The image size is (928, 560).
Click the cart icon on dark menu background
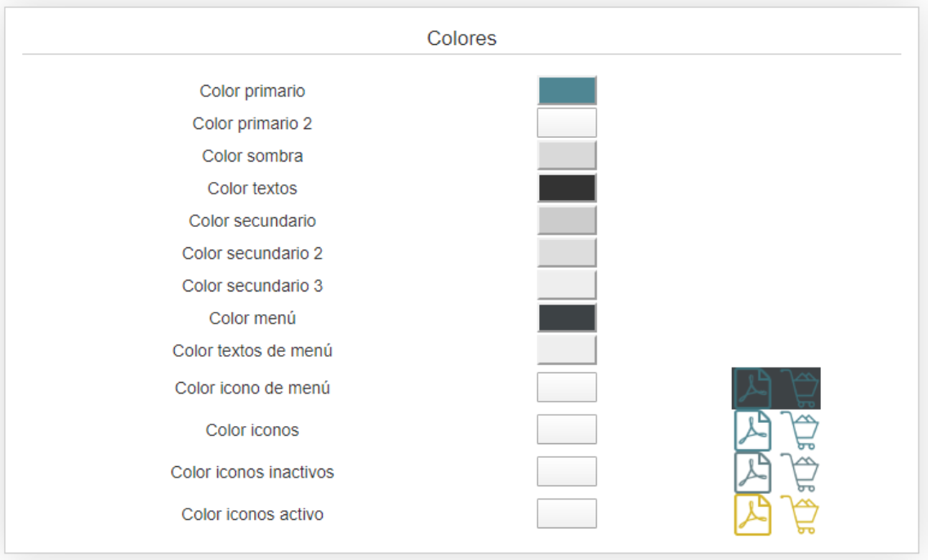coord(801,388)
